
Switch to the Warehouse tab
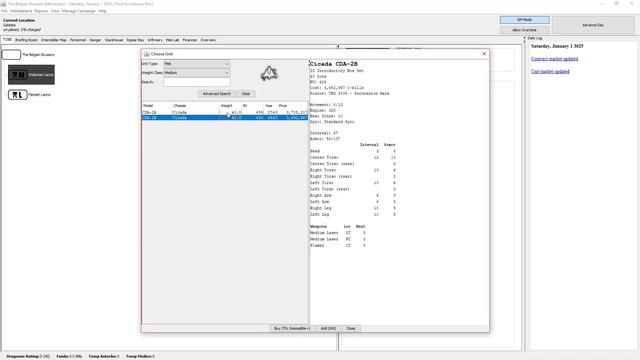(x=114, y=40)
